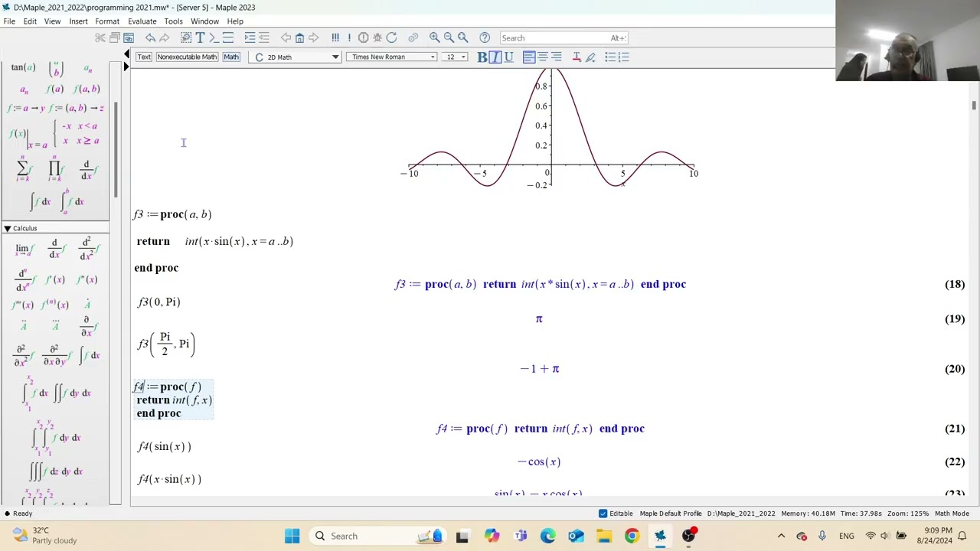Click the Restart kernel circular arrow icon

click(x=391, y=37)
